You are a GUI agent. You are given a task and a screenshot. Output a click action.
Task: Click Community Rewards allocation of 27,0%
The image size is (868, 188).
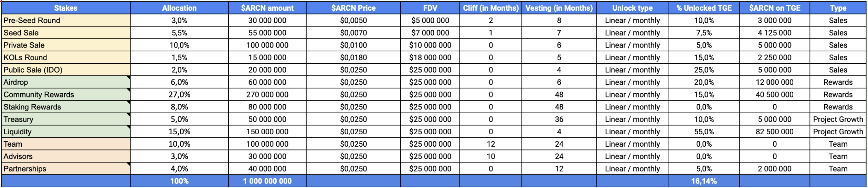(x=179, y=95)
